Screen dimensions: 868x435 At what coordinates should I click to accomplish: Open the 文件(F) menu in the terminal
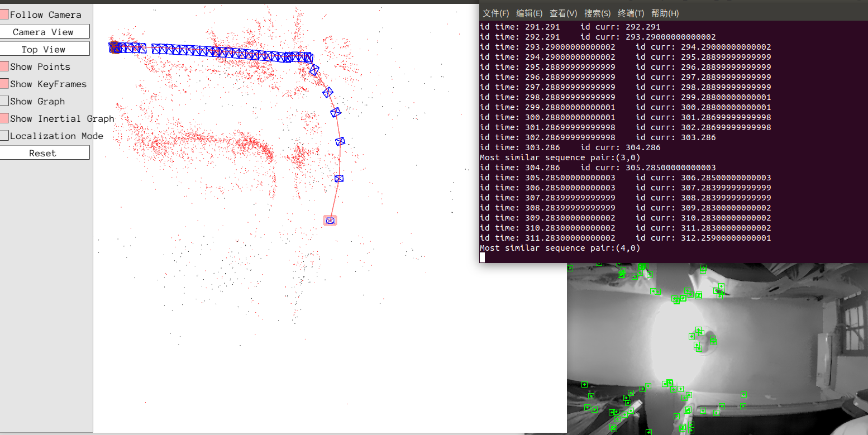coord(495,13)
